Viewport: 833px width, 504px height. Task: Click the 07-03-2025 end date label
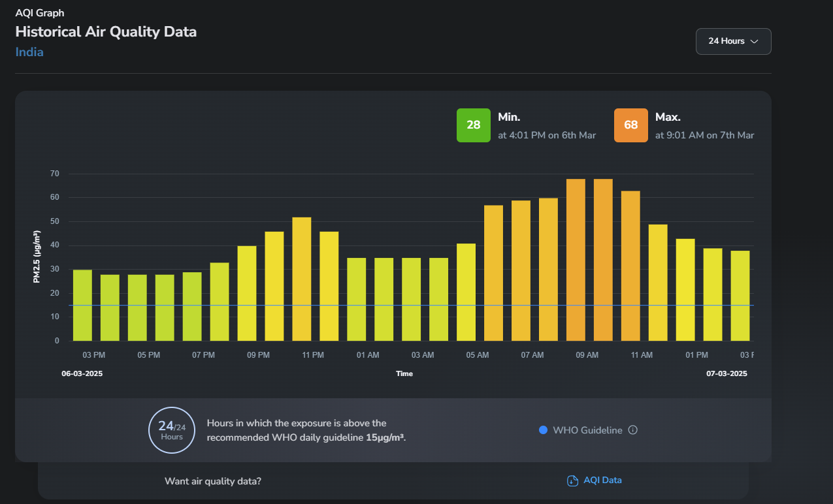click(x=727, y=374)
